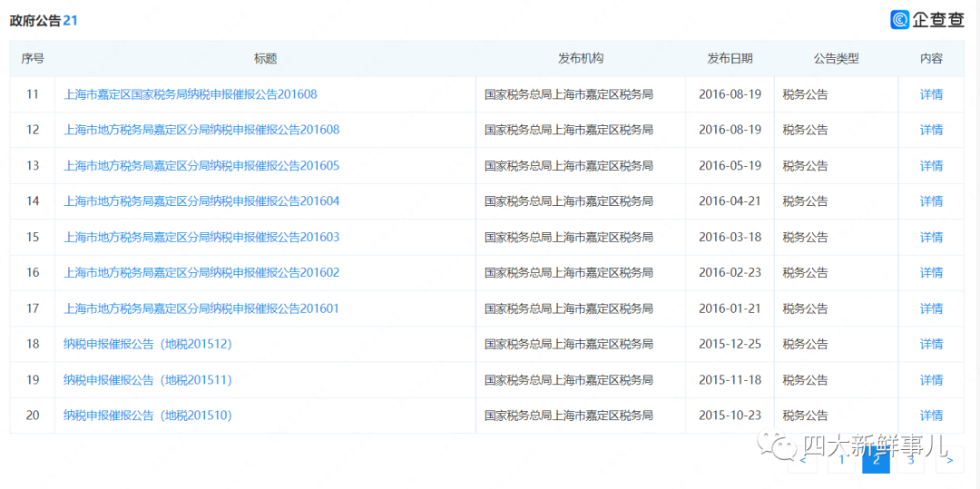Click the 序号 column header
Screen dimensions: 980x489
pyautogui.click(x=33, y=59)
